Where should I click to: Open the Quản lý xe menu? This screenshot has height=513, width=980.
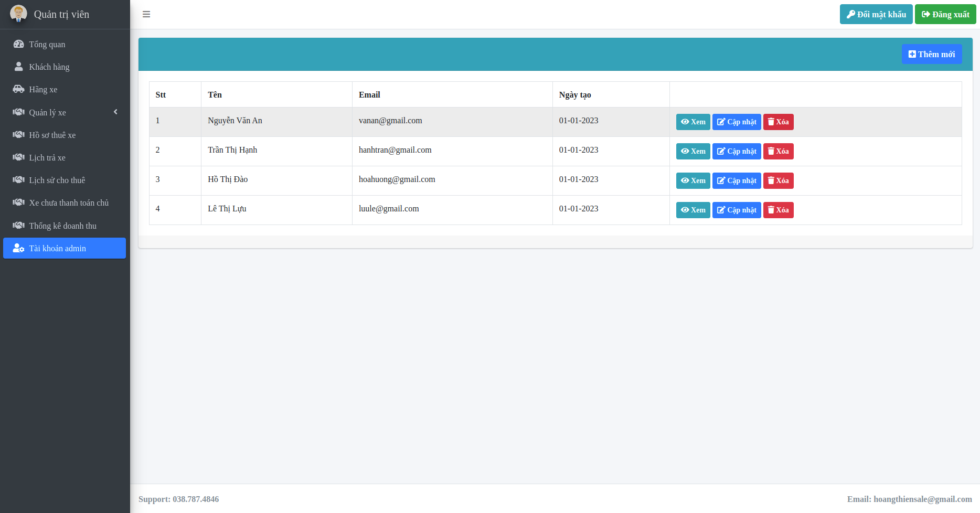click(47, 112)
